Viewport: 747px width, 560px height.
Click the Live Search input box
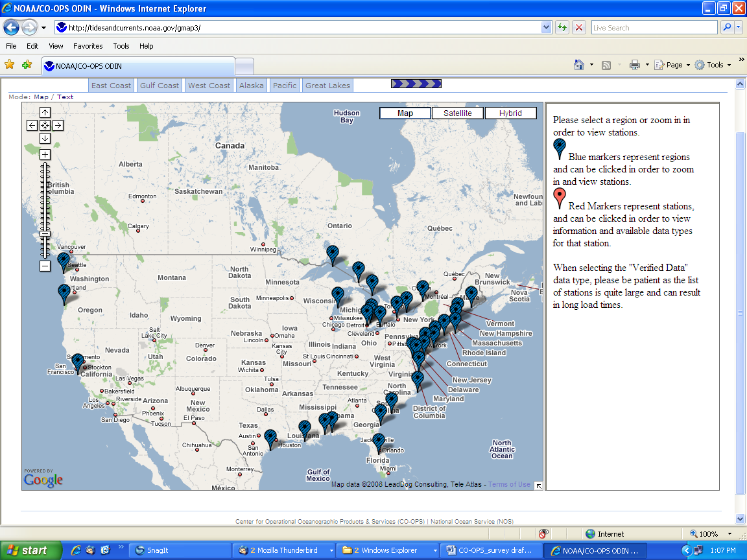(x=654, y=28)
